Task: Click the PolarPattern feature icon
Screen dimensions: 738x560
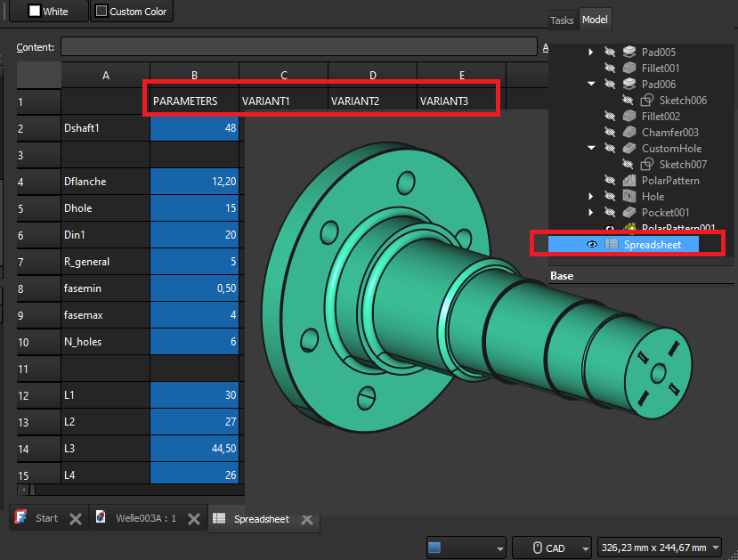Action: click(x=629, y=180)
